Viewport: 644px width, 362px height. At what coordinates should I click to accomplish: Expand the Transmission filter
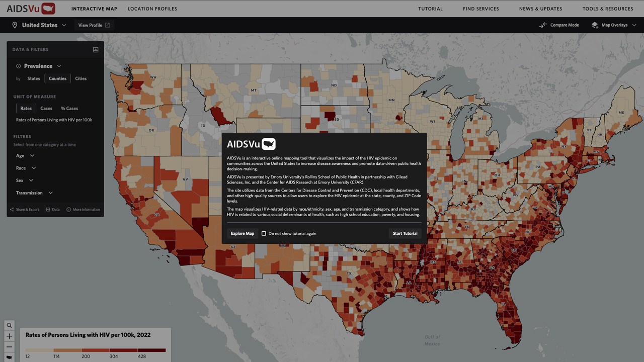(x=34, y=193)
